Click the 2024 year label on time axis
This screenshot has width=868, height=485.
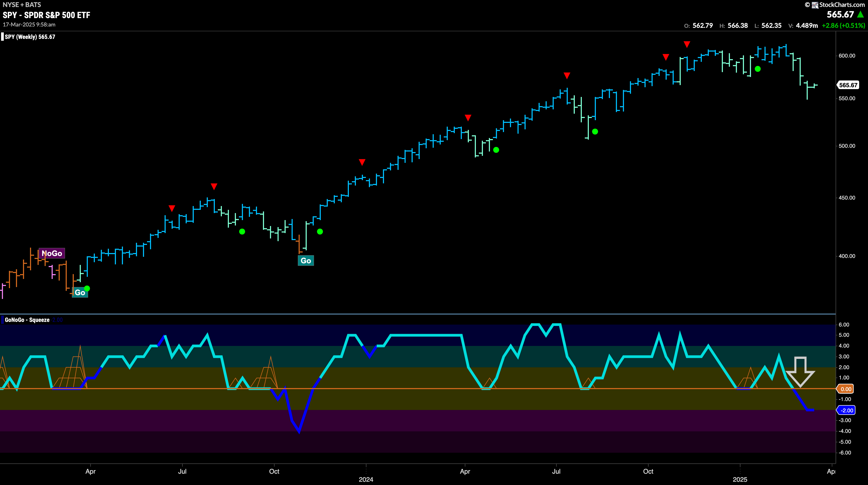[366, 479]
